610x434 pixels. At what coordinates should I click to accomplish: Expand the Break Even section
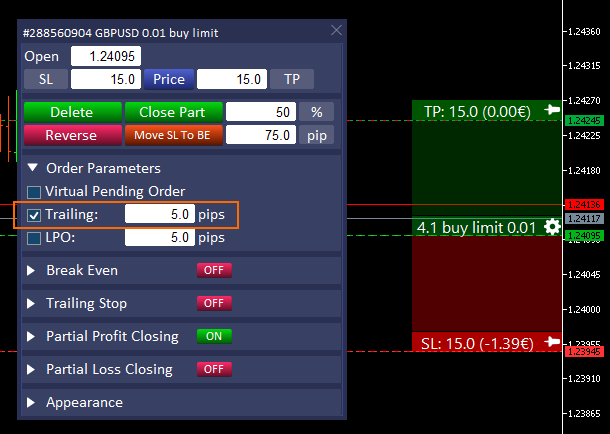click(32, 270)
